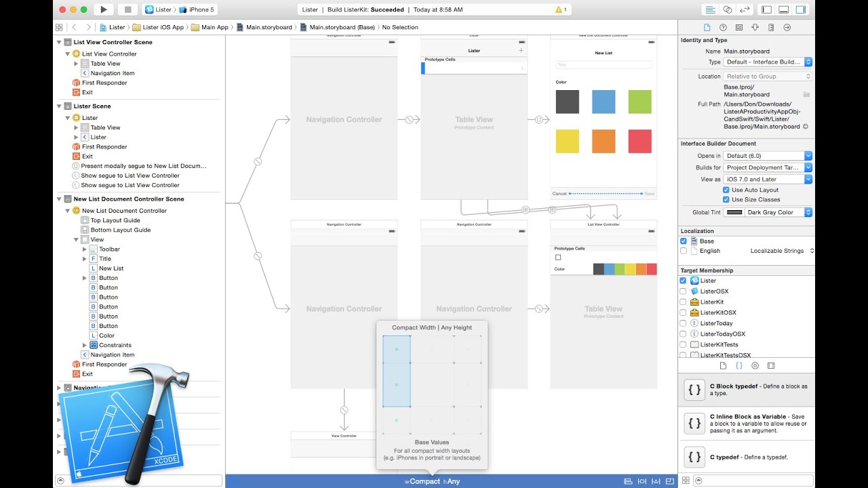Toggle the Base localization checkbox
The width and height of the screenshot is (868, 488).
(x=683, y=241)
